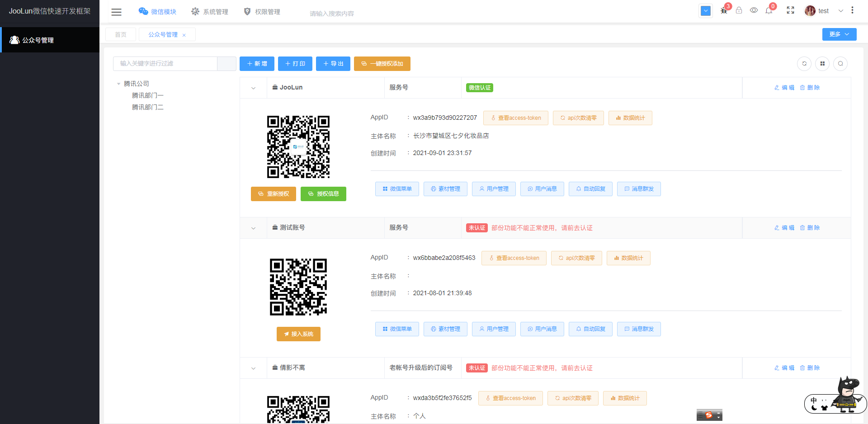The image size is (868, 424).
Task: Open 用户消息 for JooLun
Action: click(x=542, y=189)
